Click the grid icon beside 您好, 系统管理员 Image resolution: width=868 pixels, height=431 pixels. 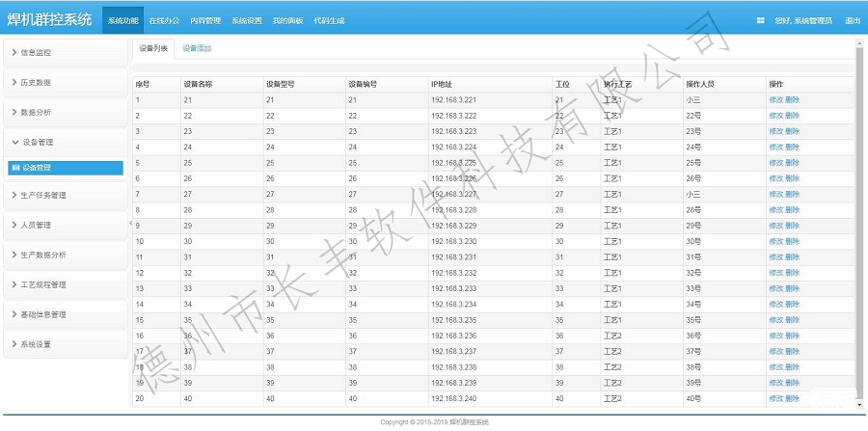[760, 20]
